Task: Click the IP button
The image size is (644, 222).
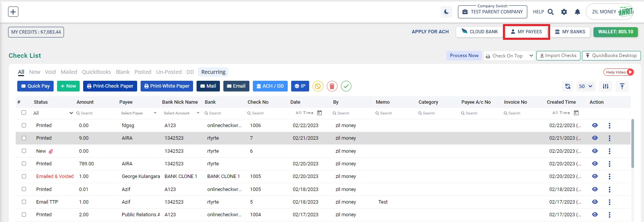Action: (x=300, y=86)
